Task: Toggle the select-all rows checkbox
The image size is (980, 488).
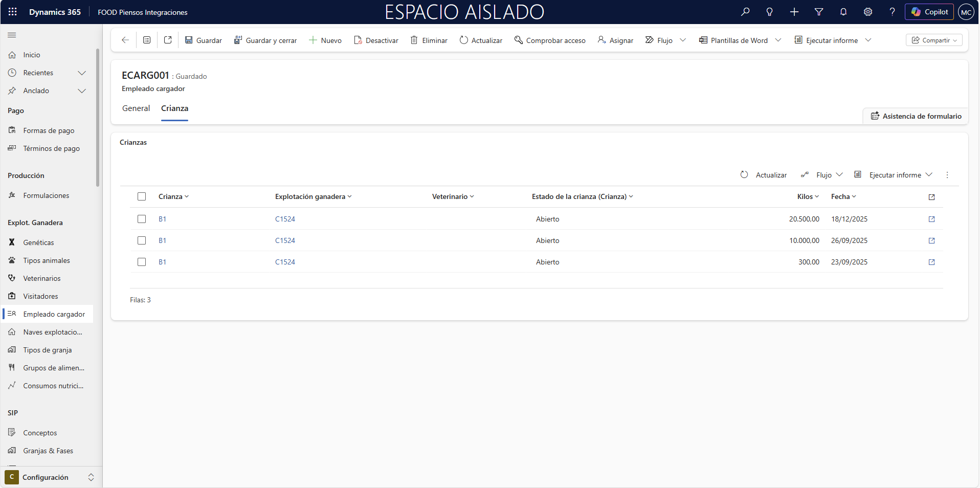Action: click(142, 196)
